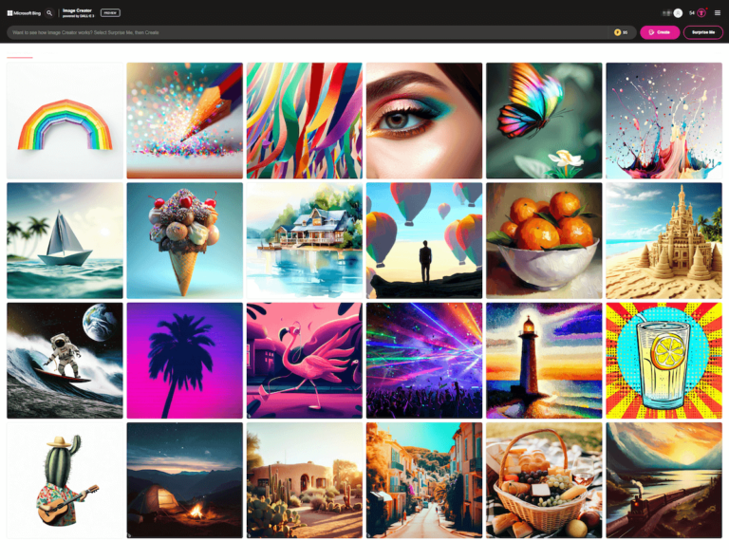Screen dimensions: 729x560
Task: Select the ice cream cone image
Action: (184, 240)
